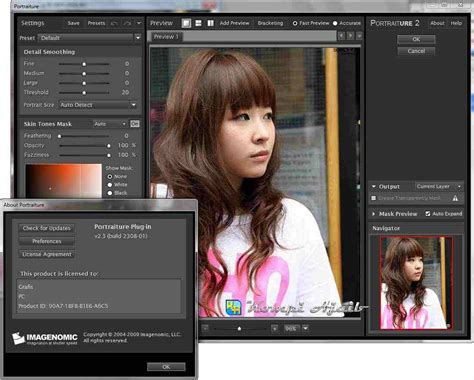Click the zoom slider handle
474x380 pixels.
pos(239,329)
